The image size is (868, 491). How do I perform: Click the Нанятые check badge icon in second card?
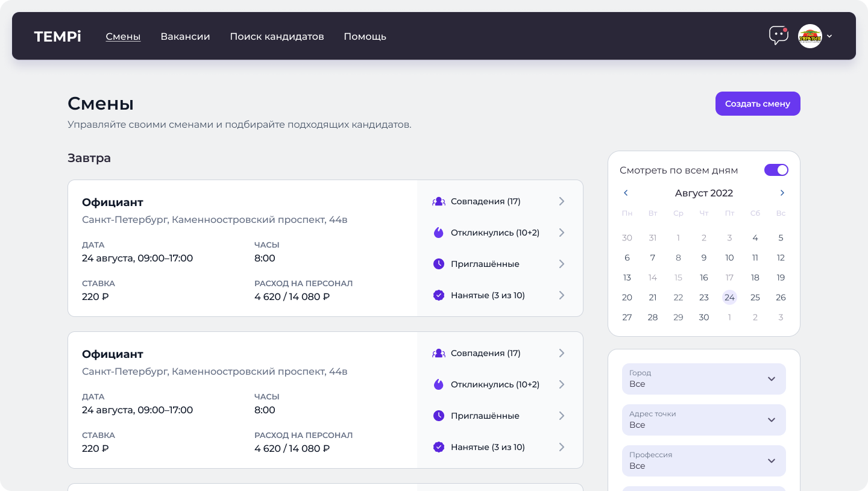(439, 447)
